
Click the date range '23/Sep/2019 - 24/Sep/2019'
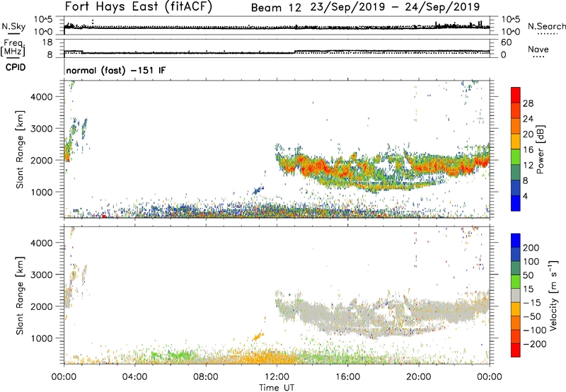pyautogui.click(x=395, y=7)
